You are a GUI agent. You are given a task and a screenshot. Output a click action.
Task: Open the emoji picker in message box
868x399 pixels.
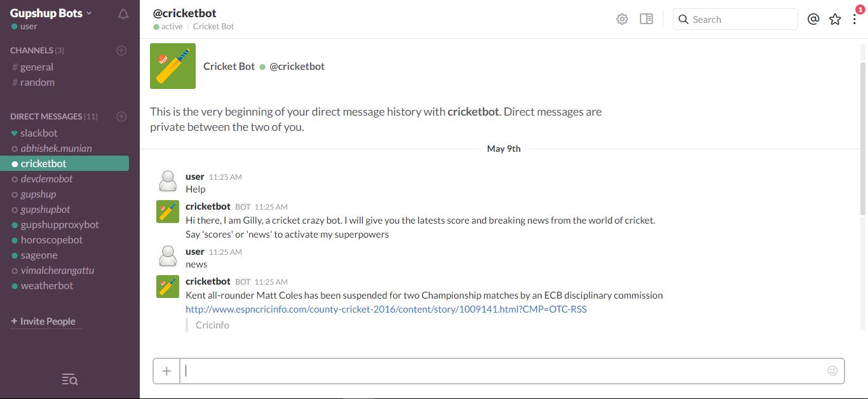[x=832, y=370]
